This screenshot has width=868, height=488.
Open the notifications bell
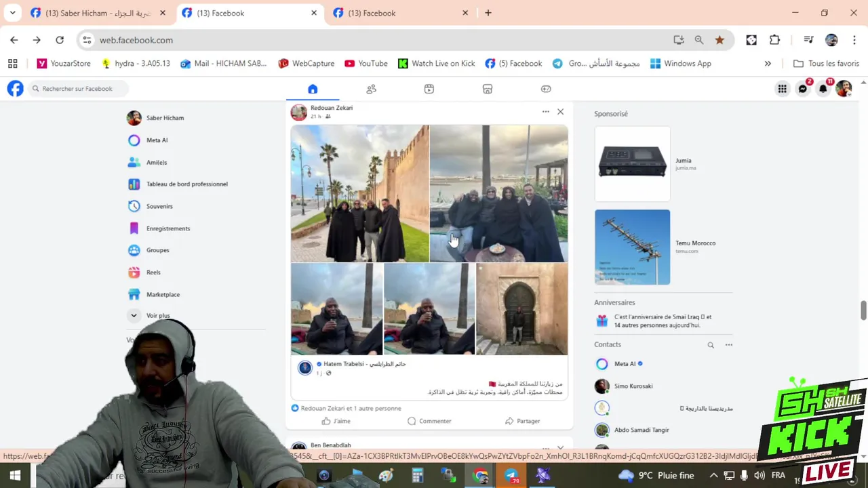tap(823, 89)
